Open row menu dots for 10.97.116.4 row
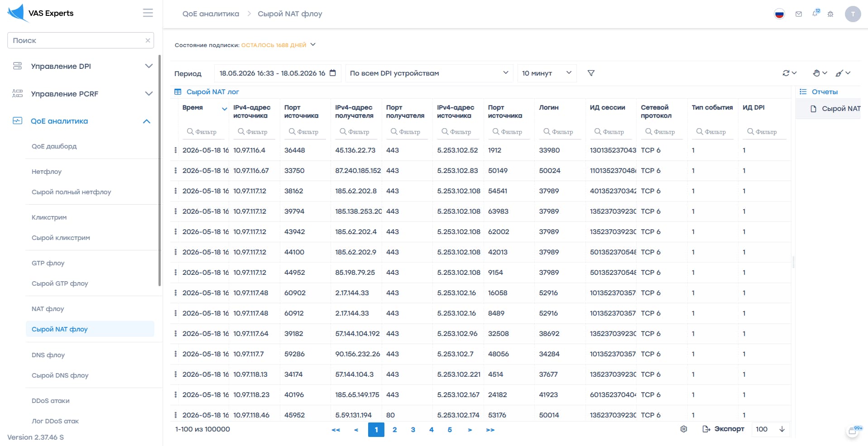This screenshot has height=446, width=868. coord(176,150)
